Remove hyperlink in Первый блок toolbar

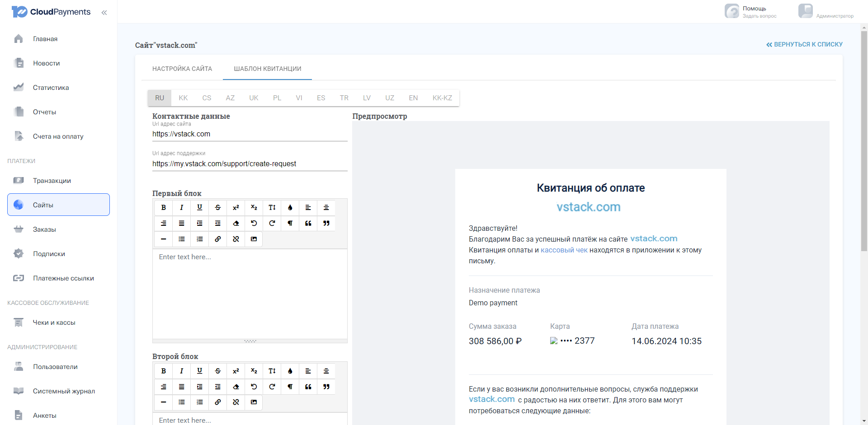tap(236, 239)
